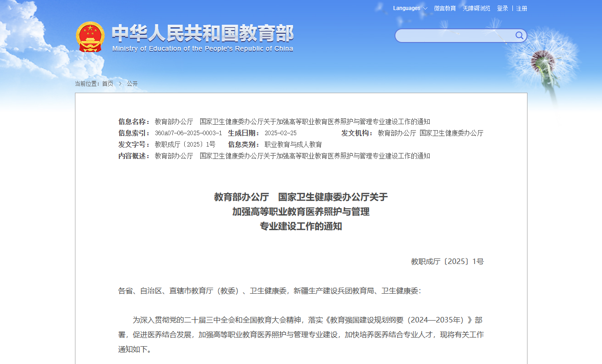This screenshot has height=364, width=602.
Task: Open the 微言教育 link
Action: tap(445, 8)
